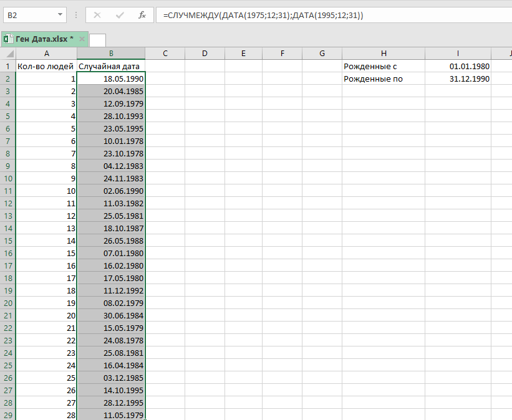Select the cell with date 10.01.1978
Image resolution: width=512 pixels, height=420 pixels.
[x=111, y=141]
